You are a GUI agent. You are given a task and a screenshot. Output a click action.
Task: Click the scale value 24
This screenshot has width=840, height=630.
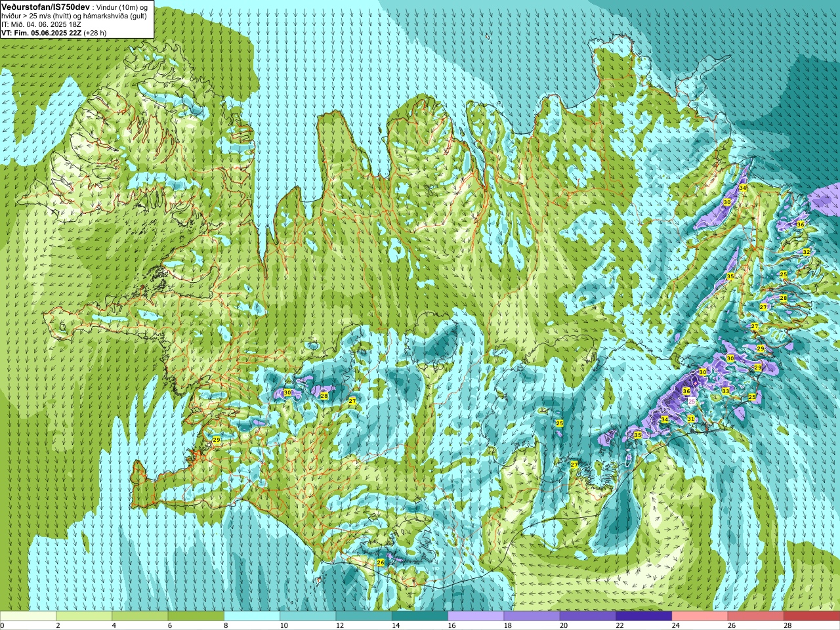point(676,625)
